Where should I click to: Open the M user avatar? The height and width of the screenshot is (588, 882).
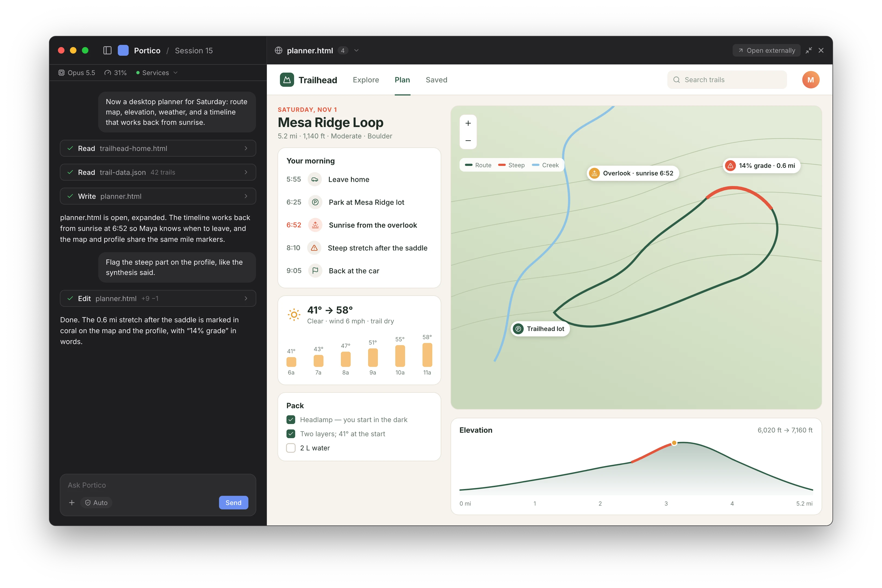coord(810,80)
